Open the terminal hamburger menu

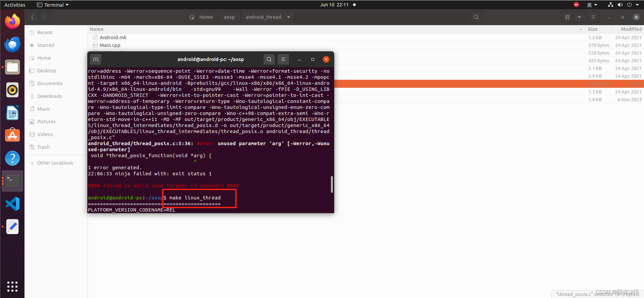283,59
